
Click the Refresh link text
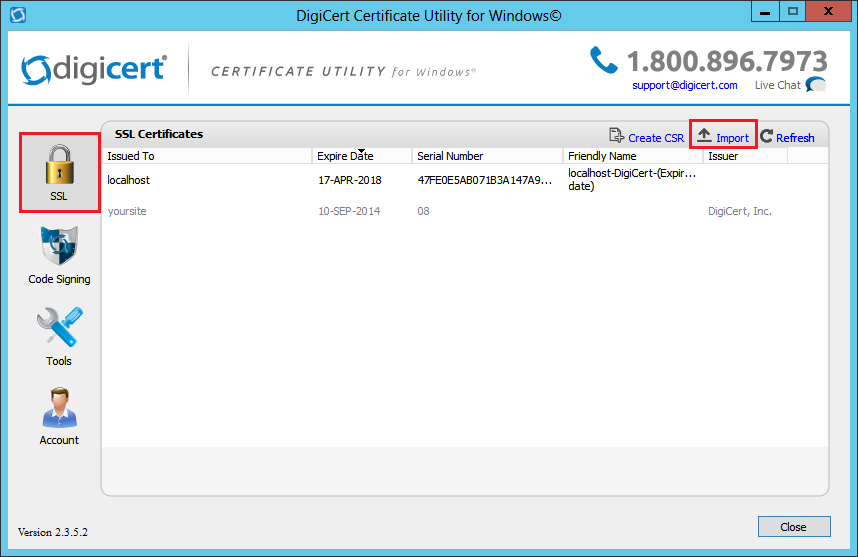795,138
